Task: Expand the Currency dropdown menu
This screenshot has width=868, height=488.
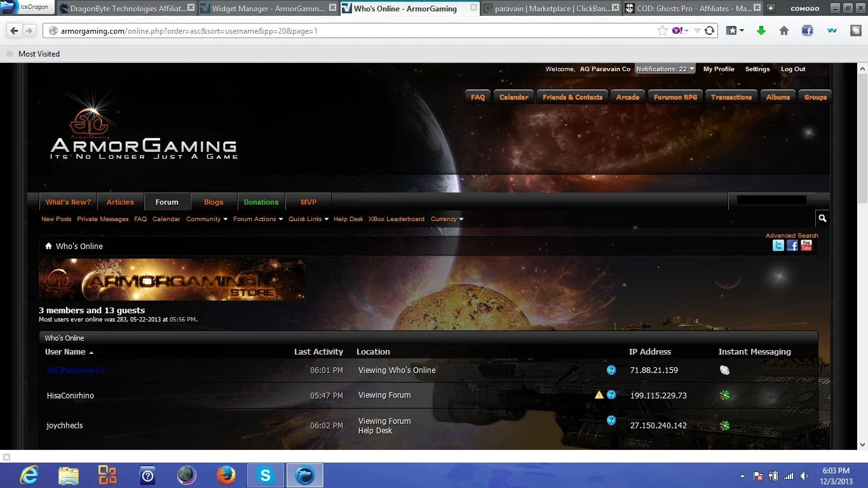Action: pyautogui.click(x=447, y=219)
